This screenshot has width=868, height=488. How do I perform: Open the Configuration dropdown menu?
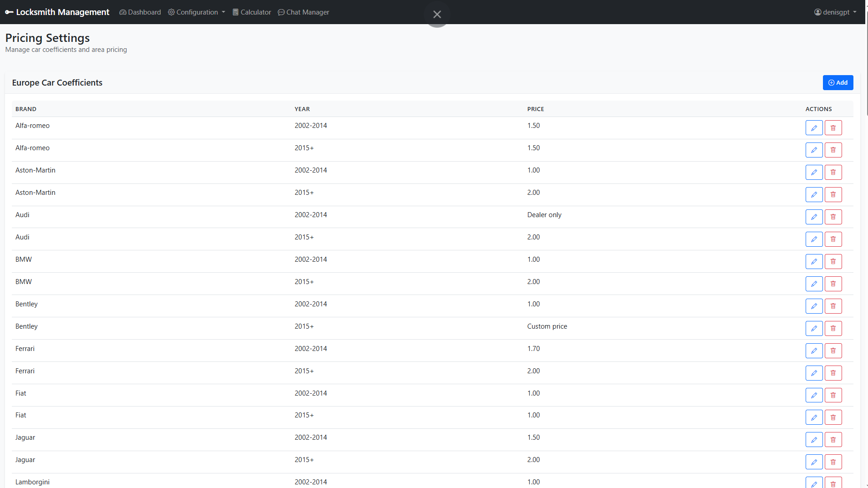tap(197, 12)
